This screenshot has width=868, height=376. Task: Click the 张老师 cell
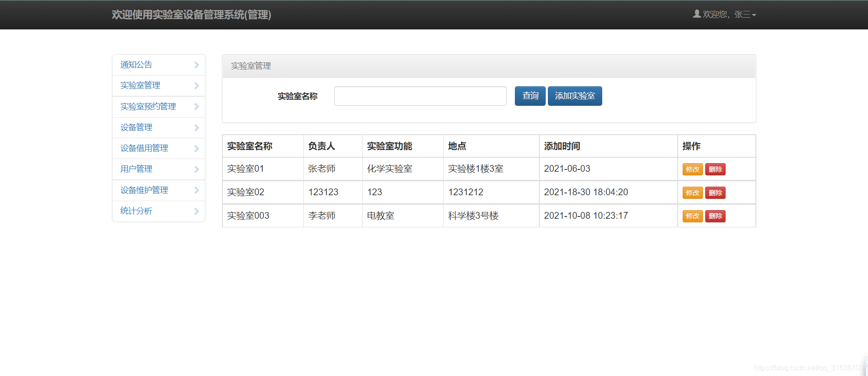(x=333, y=169)
